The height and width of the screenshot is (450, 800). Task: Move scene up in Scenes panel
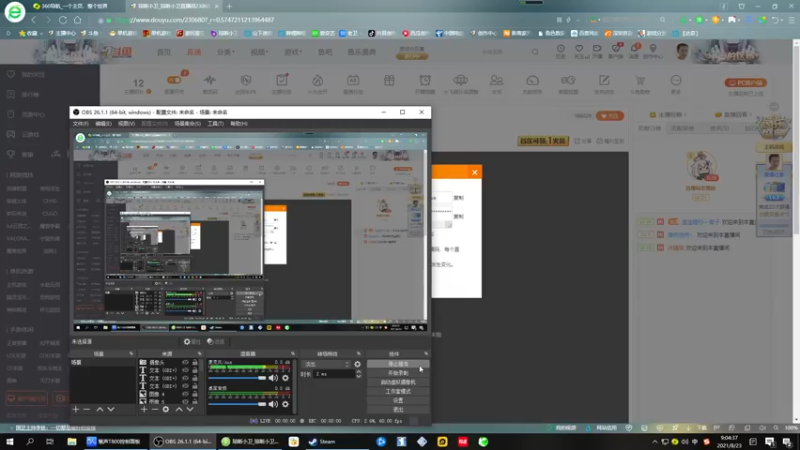(x=100, y=409)
